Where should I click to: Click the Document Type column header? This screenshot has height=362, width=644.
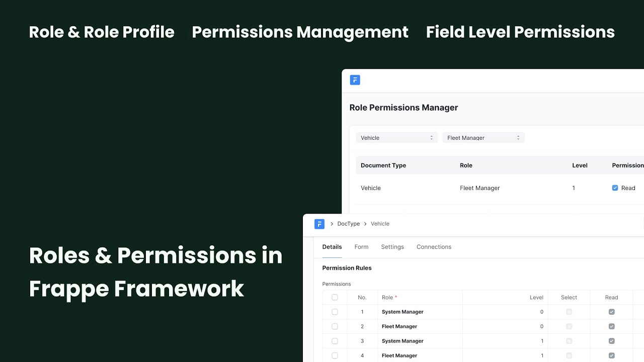pyautogui.click(x=383, y=165)
